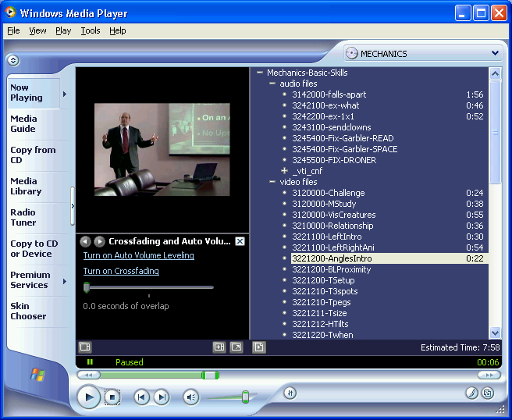Open the Now Playing tab

[x=34, y=93]
